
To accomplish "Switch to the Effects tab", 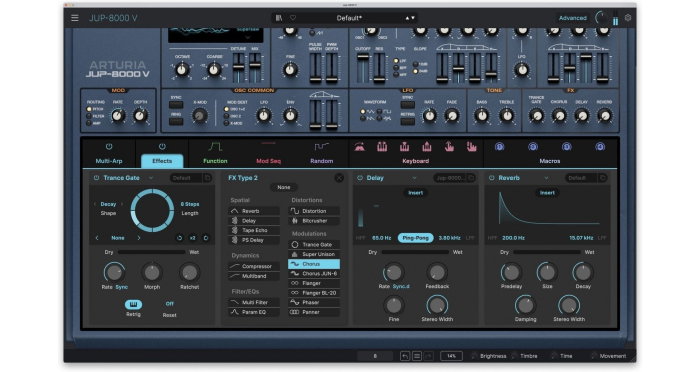I will 162,161.
